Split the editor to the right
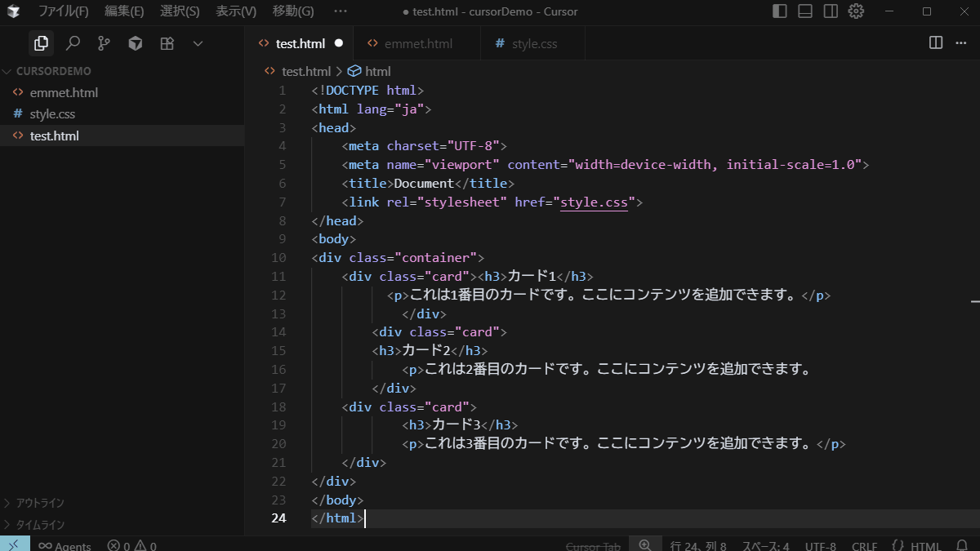 pyautogui.click(x=936, y=43)
